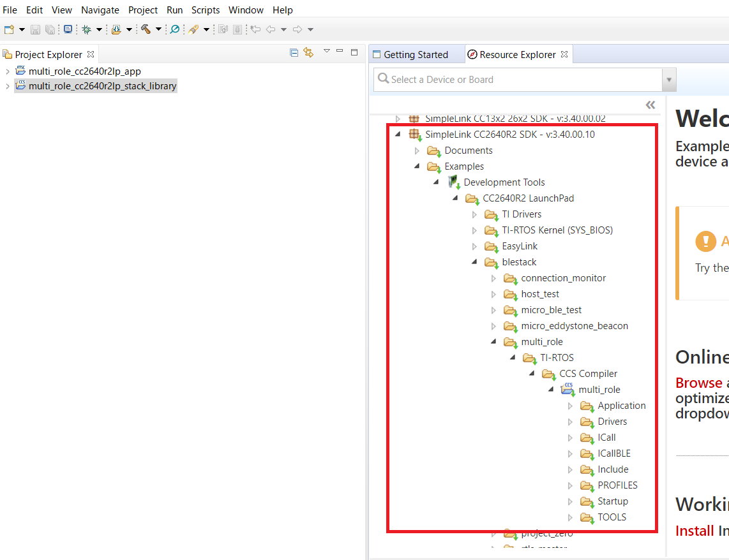Click the Select a Device or Board field

click(518, 80)
